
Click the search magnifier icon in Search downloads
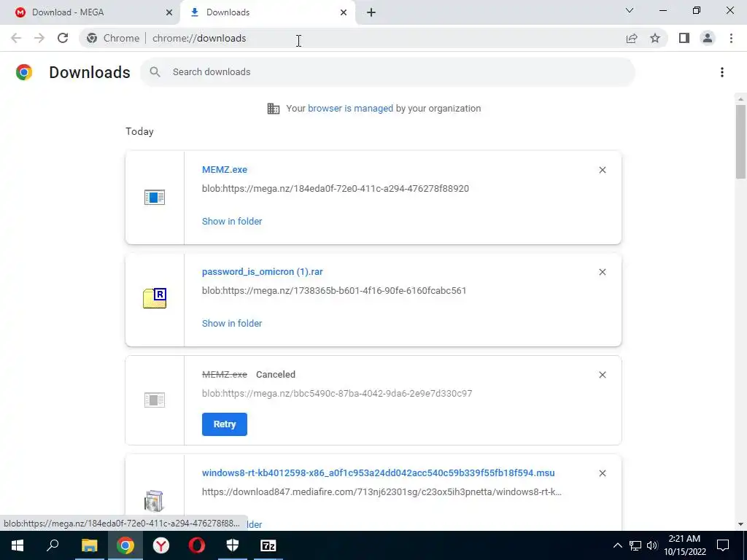(155, 72)
